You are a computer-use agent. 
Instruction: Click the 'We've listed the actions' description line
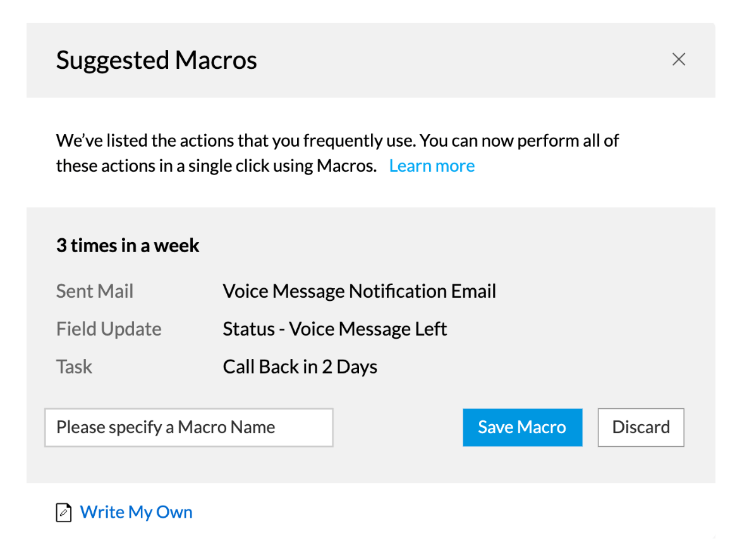tap(337, 140)
